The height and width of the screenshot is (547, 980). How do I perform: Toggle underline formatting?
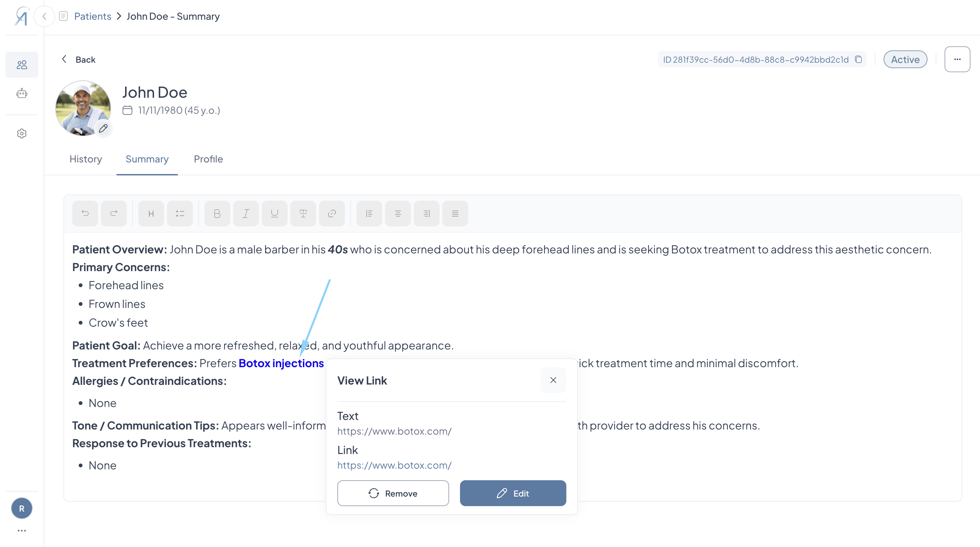pyautogui.click(x=274, y=214)
